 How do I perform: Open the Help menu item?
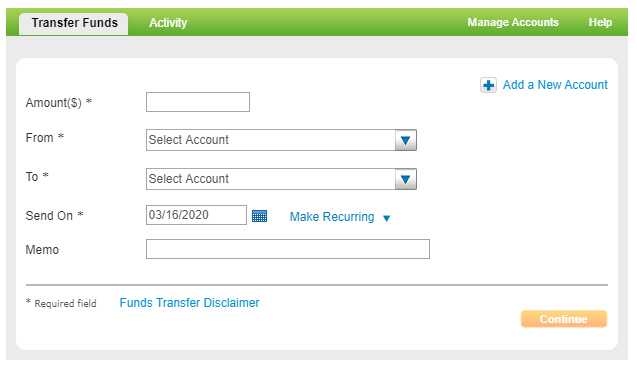tap(600, 22)
